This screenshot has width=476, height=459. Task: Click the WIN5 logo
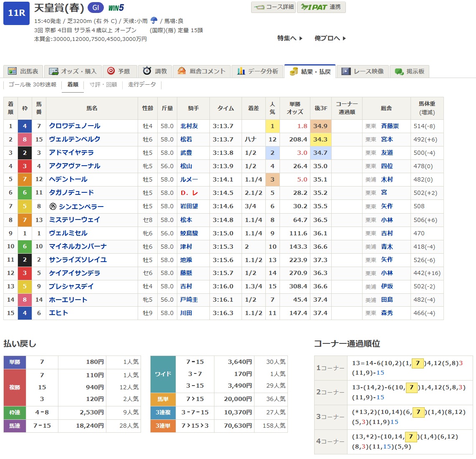116,8
